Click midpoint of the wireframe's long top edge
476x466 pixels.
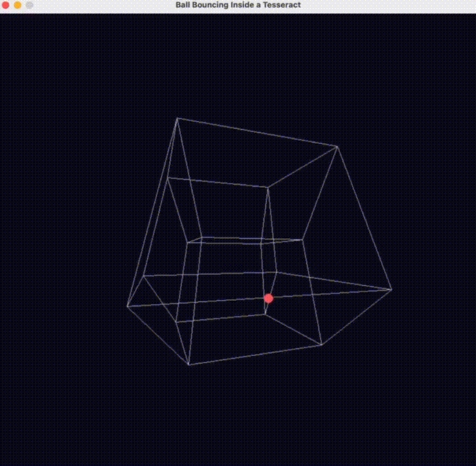[257, 132]
